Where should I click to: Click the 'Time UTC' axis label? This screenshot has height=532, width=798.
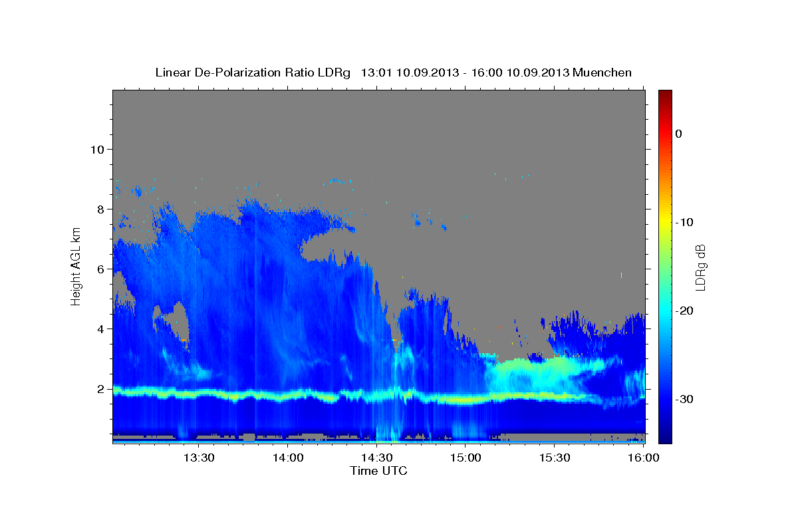point(378,471)
